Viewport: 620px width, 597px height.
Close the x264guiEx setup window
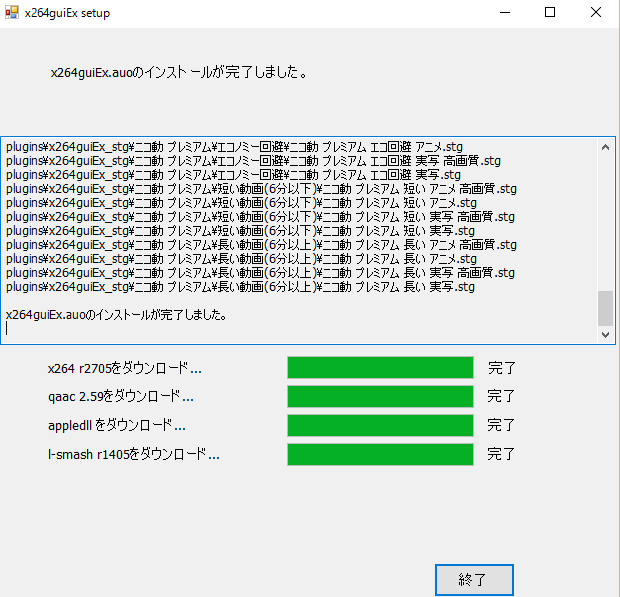coord(595,13)
